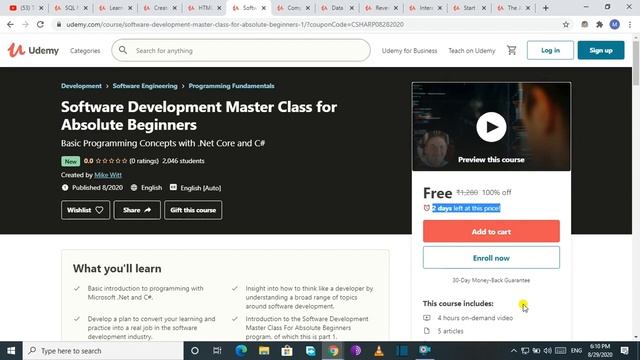Reload the page
The image size is (640, 360).
coord(40,24)
